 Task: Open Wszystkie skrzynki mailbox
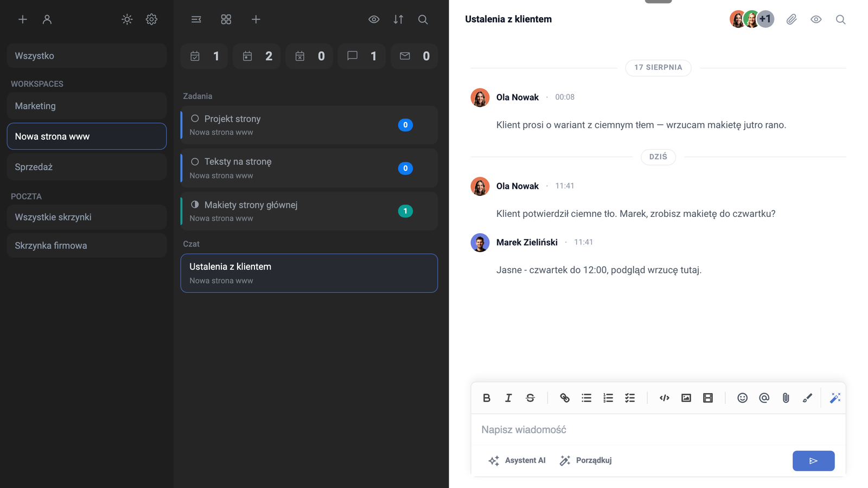point(87,217)
